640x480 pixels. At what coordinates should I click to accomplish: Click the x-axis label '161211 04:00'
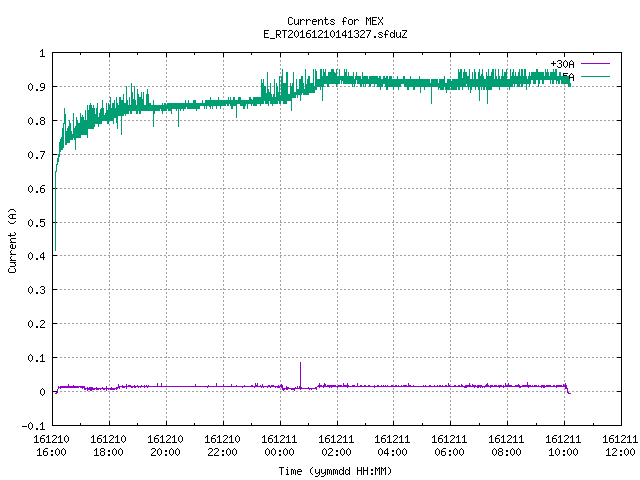392,446
